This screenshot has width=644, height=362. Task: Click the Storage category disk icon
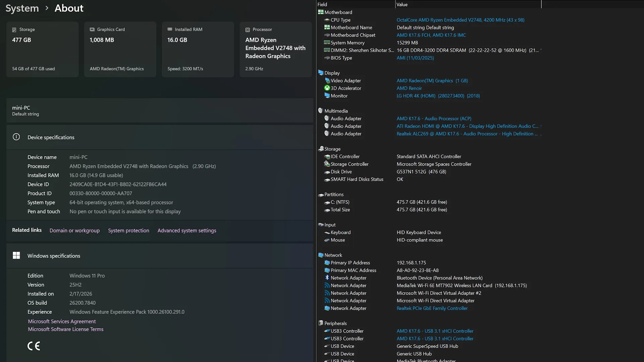(x=321, y=149)
